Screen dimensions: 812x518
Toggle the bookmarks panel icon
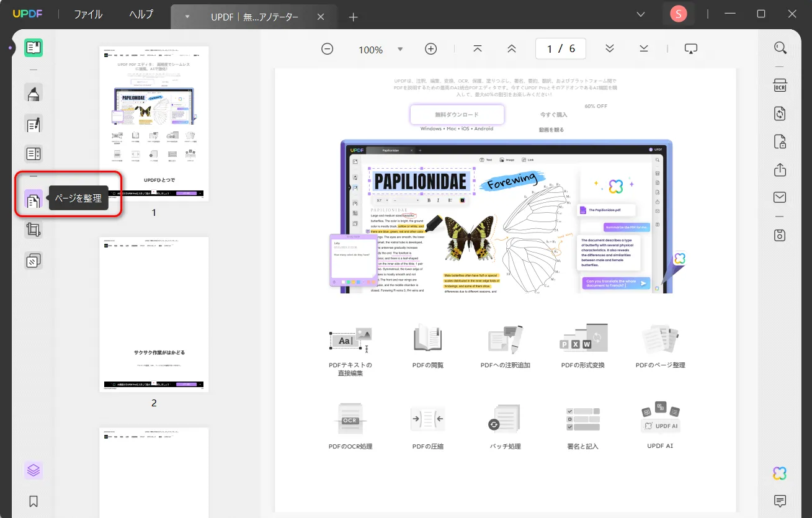point(33,501)
